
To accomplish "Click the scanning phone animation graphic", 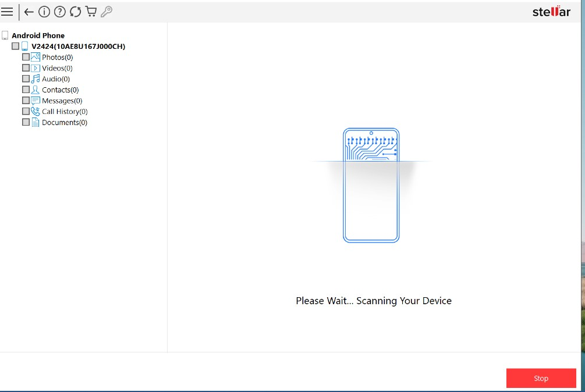I will [x=371, y=185].
